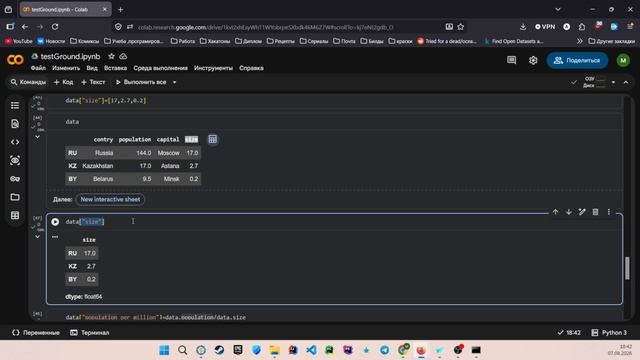The width and height of the screenshot is (640, 360).
Task: Run the data["size"] cell
Action: pyautogui.click(x=55, y=222)
